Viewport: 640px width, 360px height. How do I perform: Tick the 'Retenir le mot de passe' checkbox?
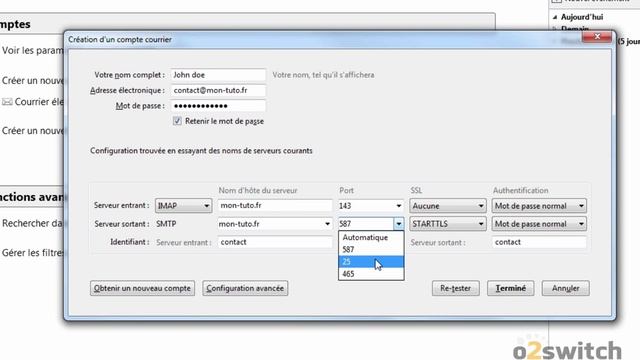click(177, 121)
